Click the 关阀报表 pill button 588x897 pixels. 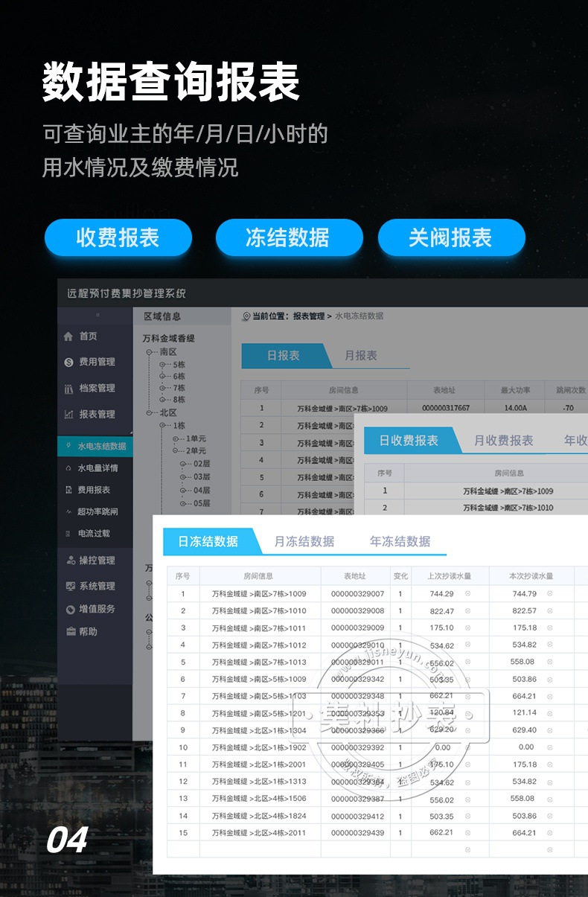[x=452, y=238]
